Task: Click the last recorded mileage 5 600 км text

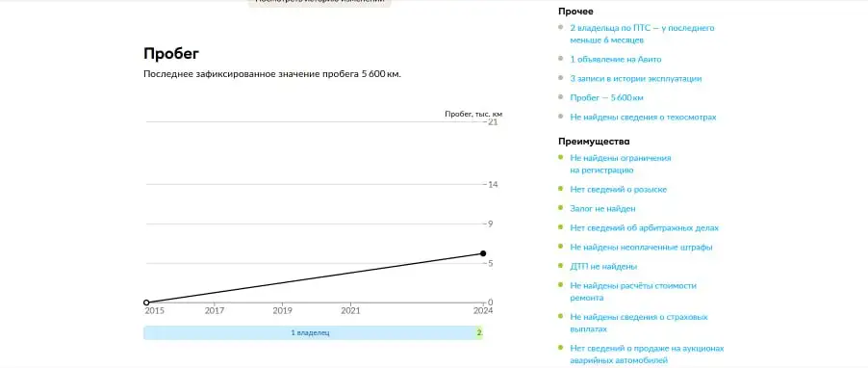Action: pos(271,74)
